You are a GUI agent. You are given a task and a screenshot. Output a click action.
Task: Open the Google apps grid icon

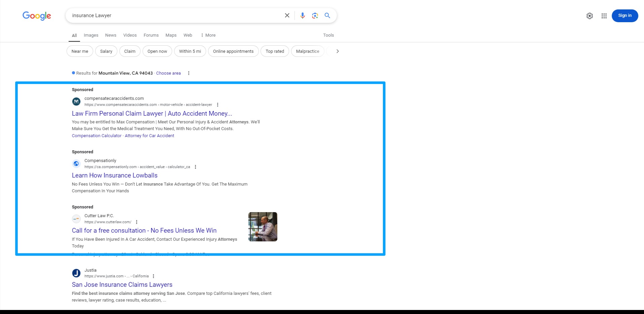(604, 16)
